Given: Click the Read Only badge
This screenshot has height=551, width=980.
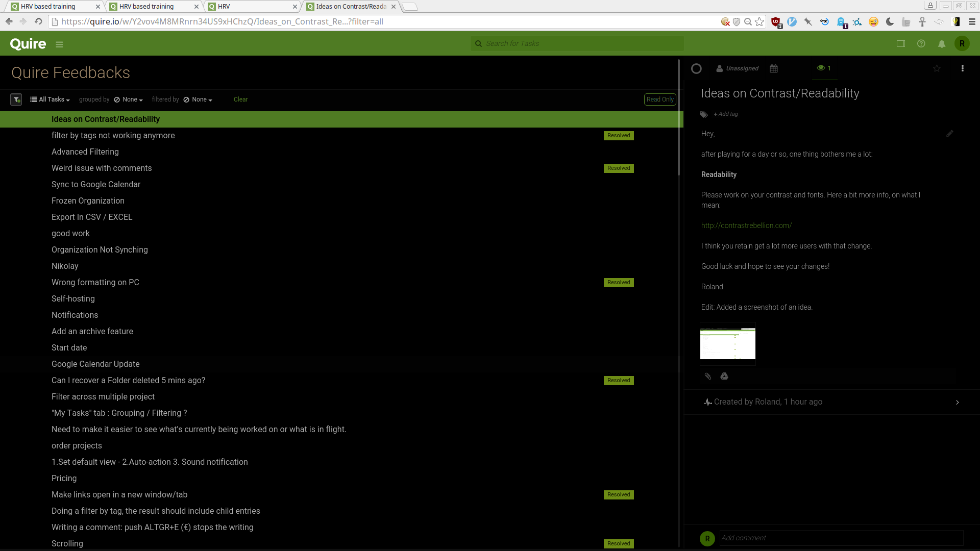Looking at the screenshot, I should (x=660, y=99).
